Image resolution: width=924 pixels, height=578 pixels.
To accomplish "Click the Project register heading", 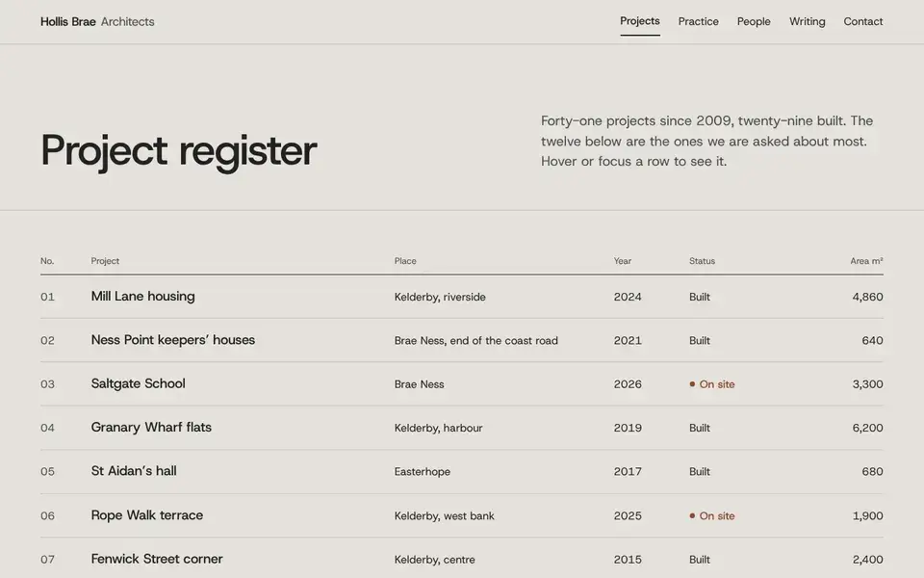I will [x=179, y=151].
